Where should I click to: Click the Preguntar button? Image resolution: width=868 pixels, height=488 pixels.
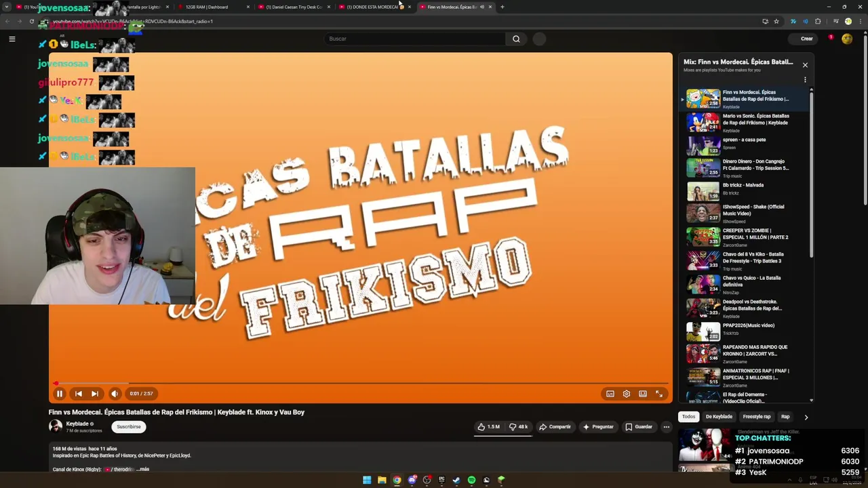[x=597, y=426]
